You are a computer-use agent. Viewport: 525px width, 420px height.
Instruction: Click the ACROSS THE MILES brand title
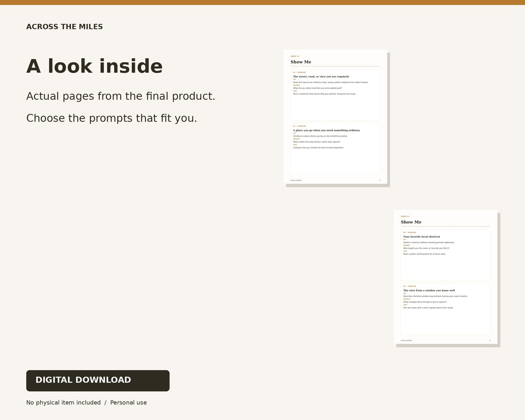(x=65, y=27)
